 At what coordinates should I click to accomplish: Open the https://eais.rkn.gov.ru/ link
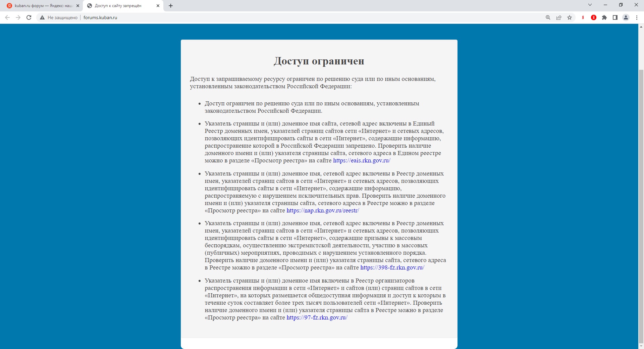362,160
